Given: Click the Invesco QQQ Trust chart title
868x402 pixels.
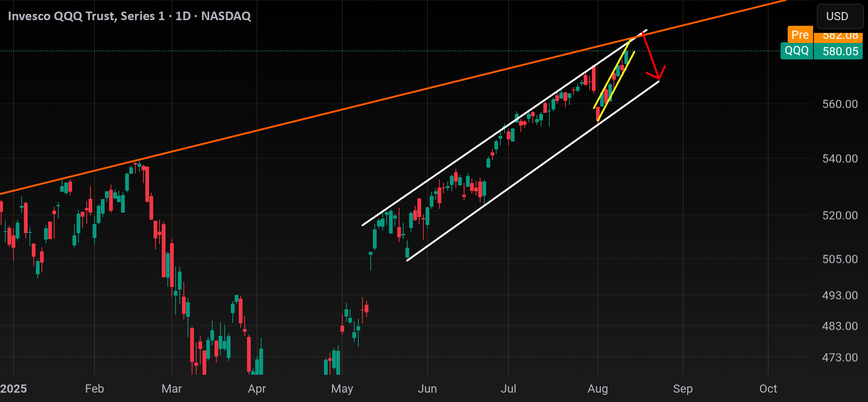Looking at the screenshot, I should [x=129, y=16].
